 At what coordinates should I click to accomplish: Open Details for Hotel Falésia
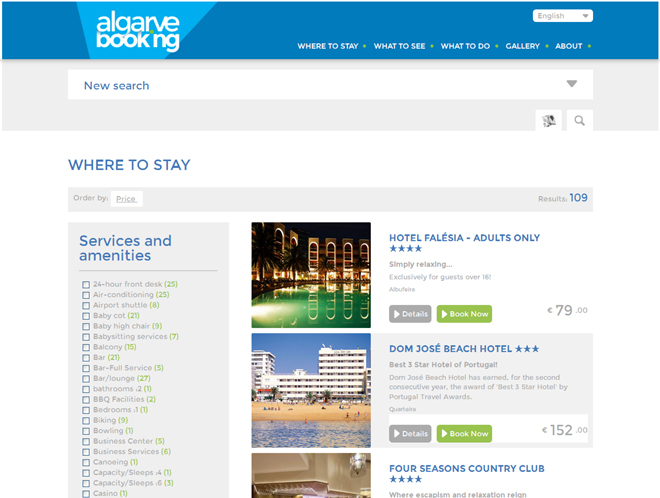(410, 314)
